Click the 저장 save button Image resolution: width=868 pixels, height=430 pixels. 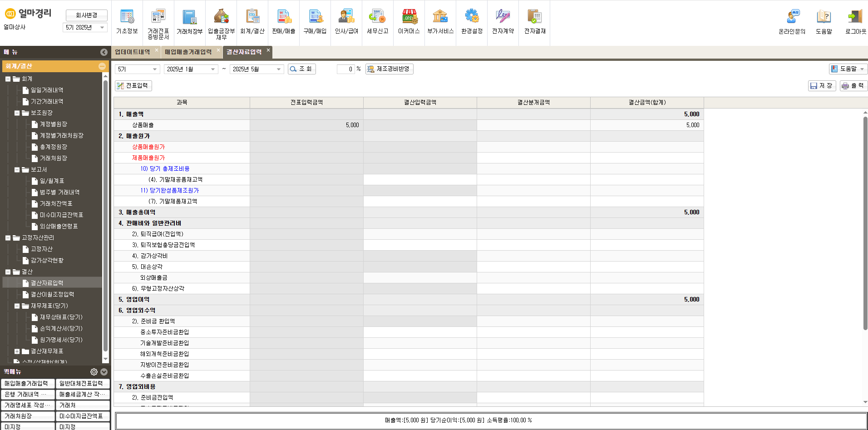click(x=822, y=85)
